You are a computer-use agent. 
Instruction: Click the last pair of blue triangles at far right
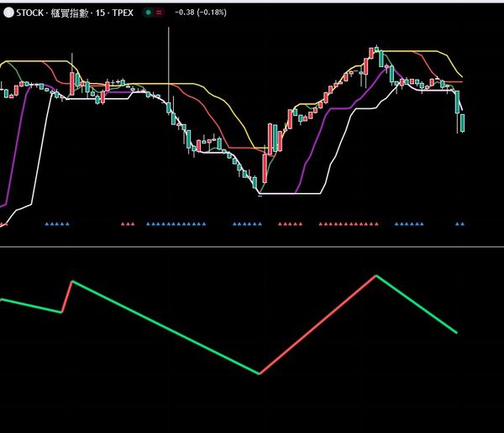459,224
